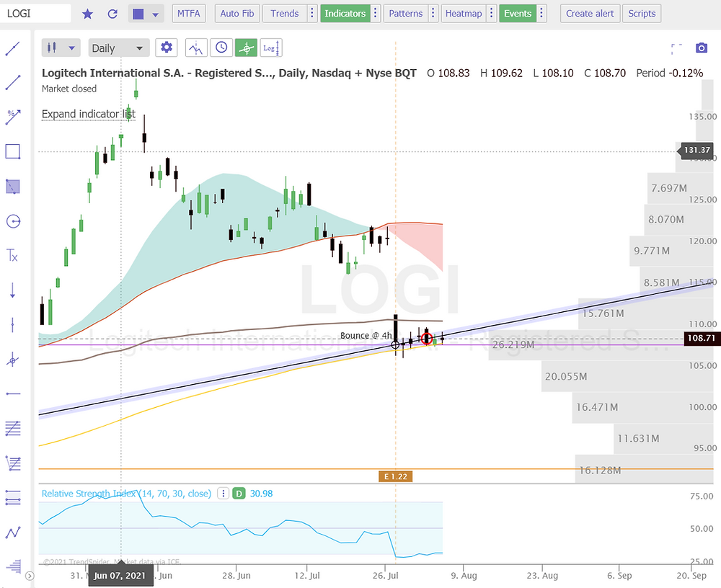Click the LOGI ticker symbol field

(35, 14)
